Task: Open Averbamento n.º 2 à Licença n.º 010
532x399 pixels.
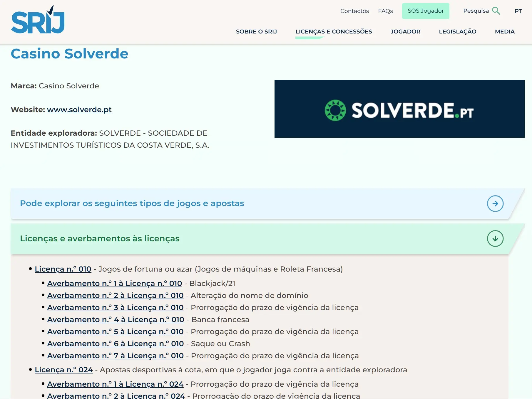Action: pyautogui.click(x=116, y=295)
